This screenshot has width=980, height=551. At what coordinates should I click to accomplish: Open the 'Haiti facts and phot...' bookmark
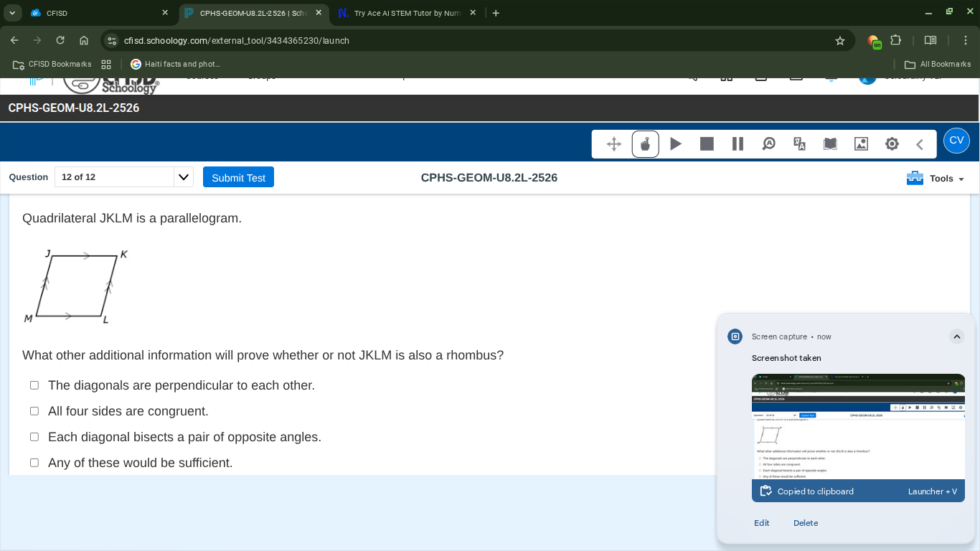[176, 64]
